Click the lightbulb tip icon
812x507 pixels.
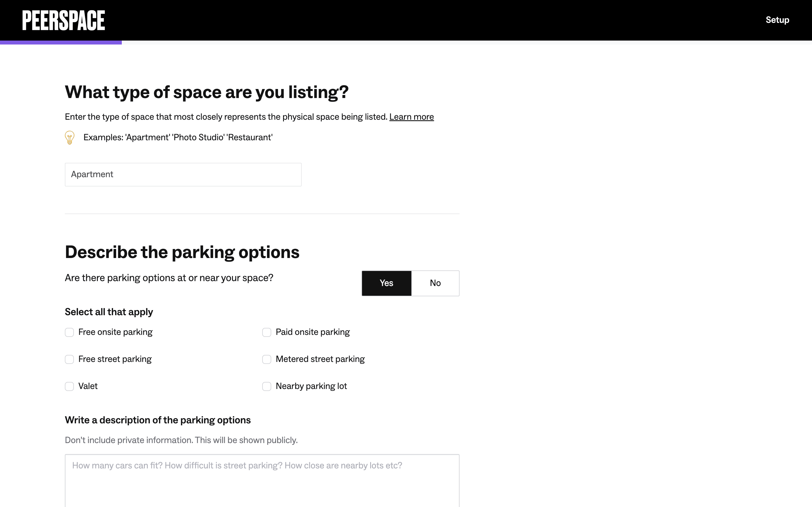click(x=69, y=137)
